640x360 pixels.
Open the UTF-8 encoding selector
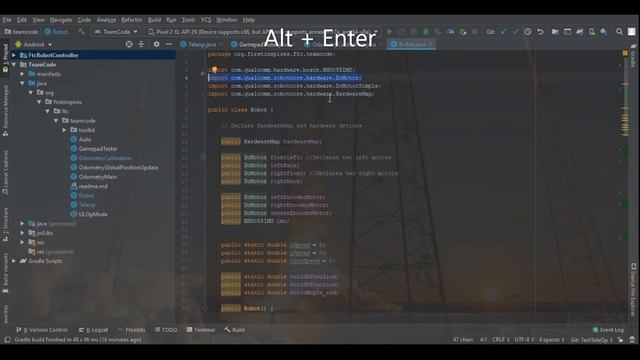[x=524, y=340]
